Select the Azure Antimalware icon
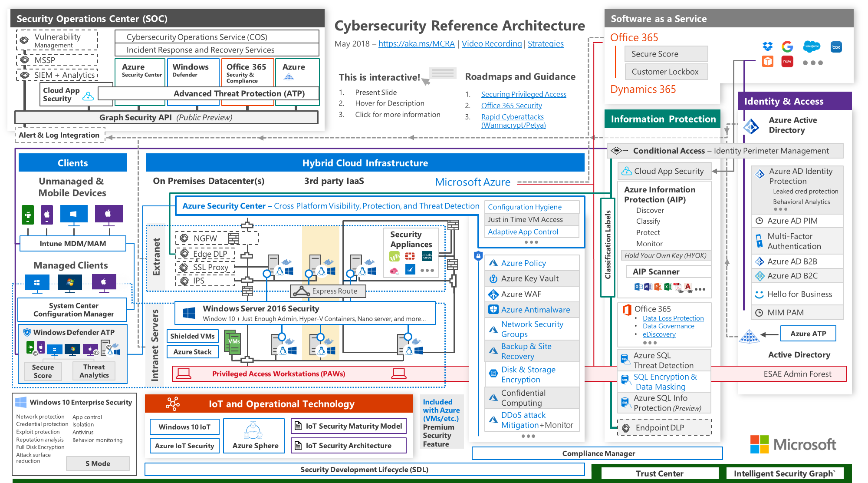The width and height of the screenshot is (868, 483). click(x=488, y=309)
